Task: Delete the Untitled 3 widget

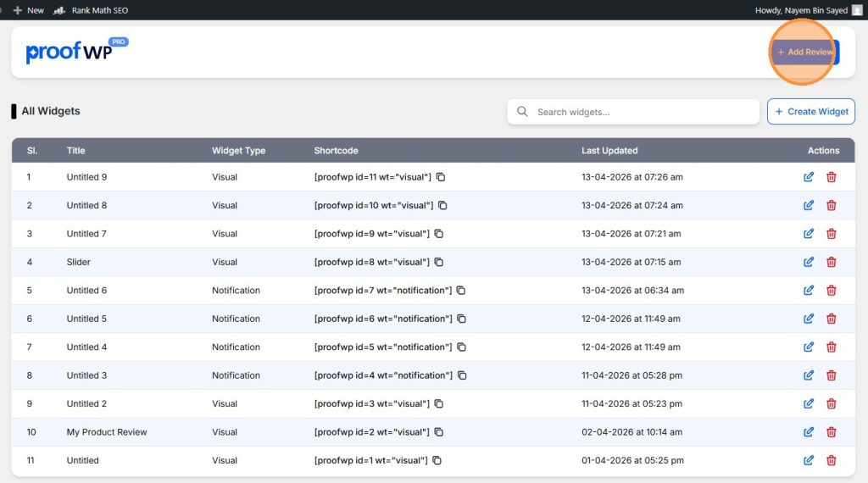Action: (x=831, y=375)
